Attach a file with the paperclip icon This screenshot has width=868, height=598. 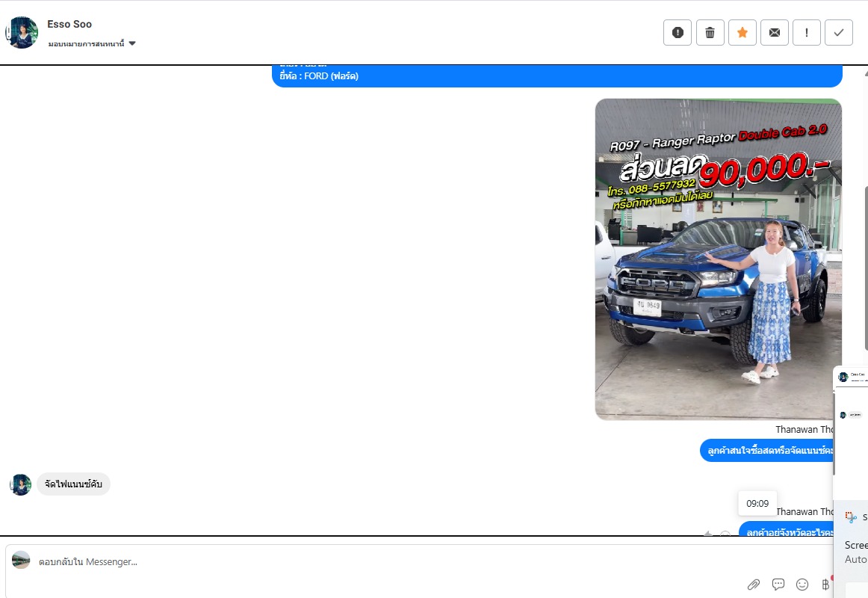(754, 584)
